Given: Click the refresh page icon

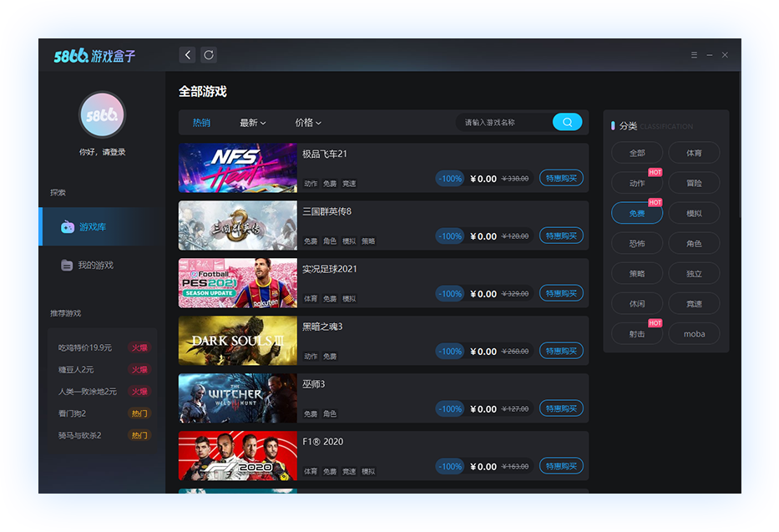Looking at the screenshot, I should tap(209, 55).
